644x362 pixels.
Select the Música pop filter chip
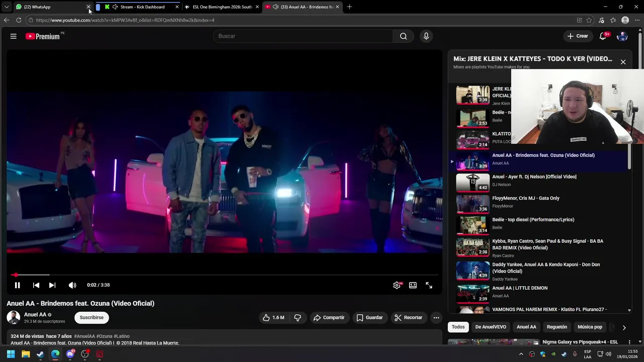coord(590,327)
